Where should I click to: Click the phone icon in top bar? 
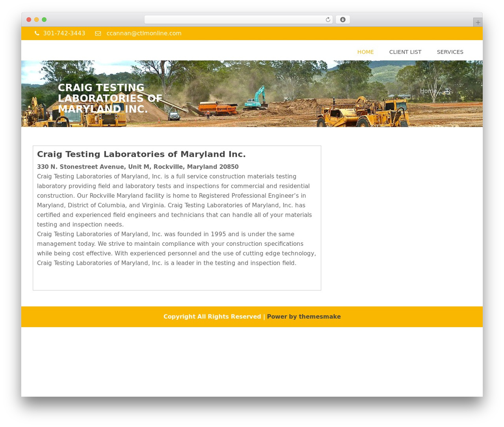pos(37,33)
